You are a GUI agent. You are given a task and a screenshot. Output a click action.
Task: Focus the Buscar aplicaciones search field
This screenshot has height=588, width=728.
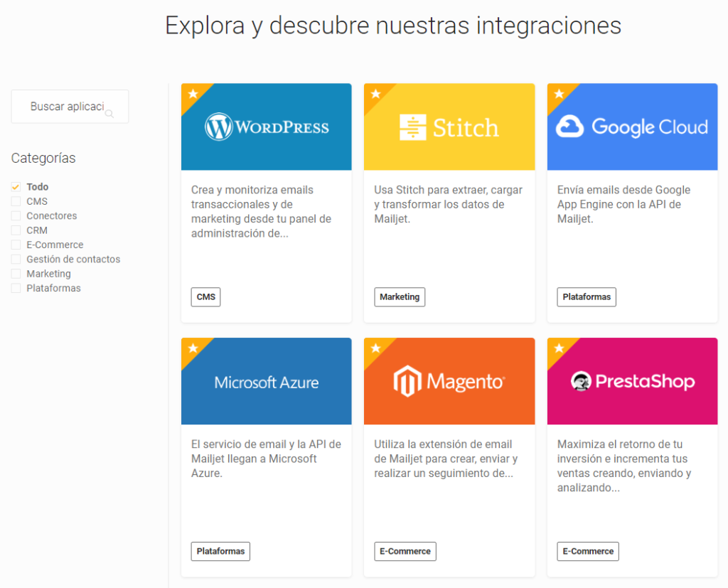pyautogui.click(x=66, y=107)
